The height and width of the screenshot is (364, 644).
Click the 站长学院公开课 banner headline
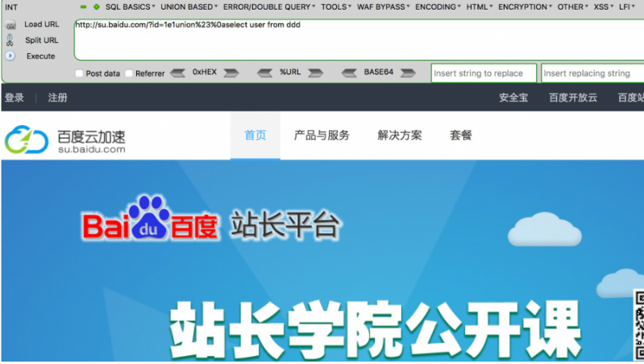[376, 329]
